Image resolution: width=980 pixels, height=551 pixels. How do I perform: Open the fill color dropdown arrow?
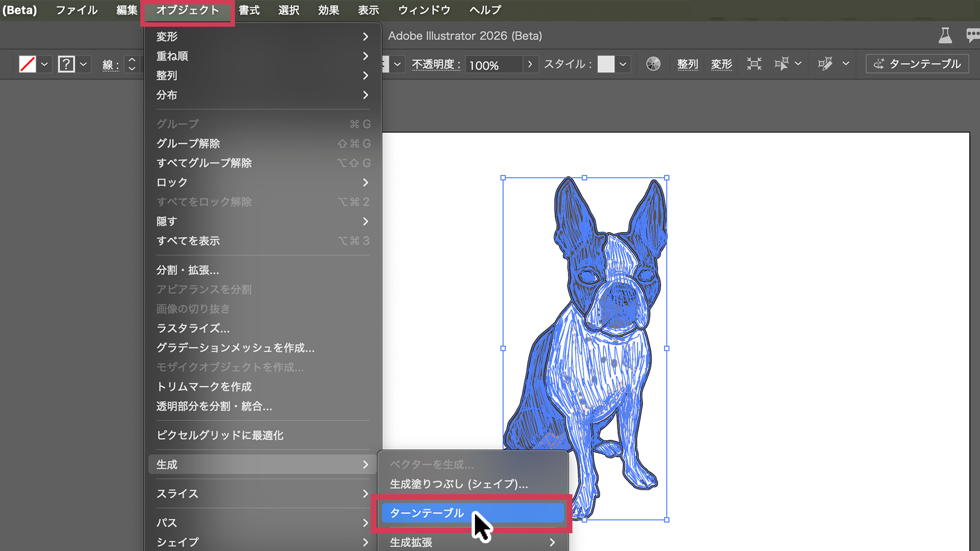45,64
